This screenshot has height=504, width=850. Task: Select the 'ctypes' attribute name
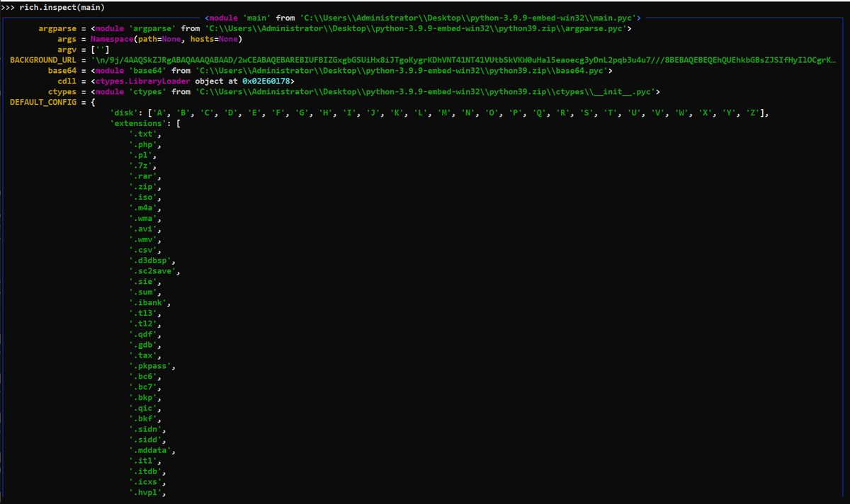pyautogui.click(x=62, y=92)
